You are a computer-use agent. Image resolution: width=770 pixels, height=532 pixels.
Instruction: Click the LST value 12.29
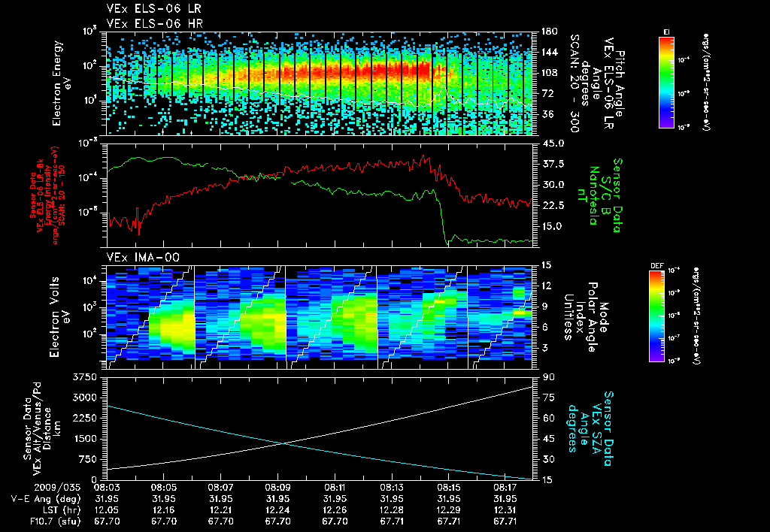tap(449, 510)
